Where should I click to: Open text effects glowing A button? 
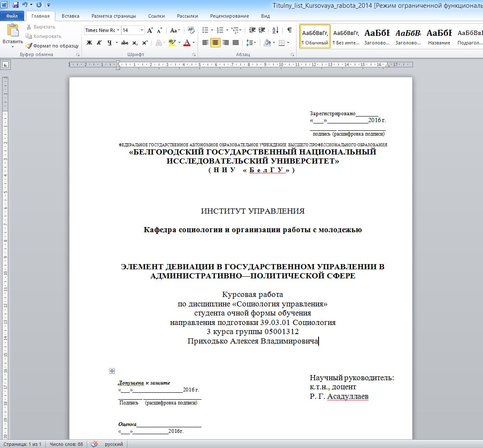159,43
